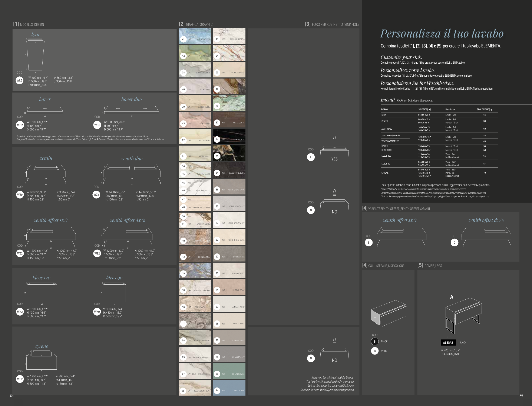The height and width of the screenshot is (406, 532).
Task: Pick the 41 O. Iride Cobalto swatch
Action: coord(195,36)
